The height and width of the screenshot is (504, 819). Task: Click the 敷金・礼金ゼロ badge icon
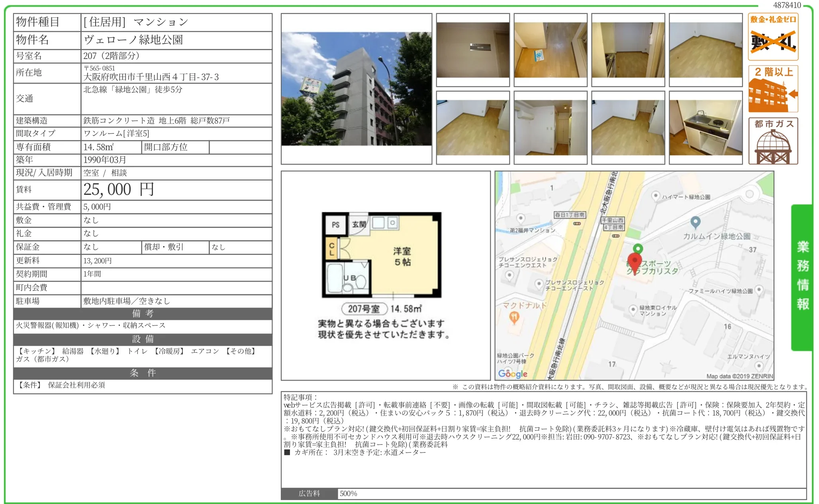[773, 37]
